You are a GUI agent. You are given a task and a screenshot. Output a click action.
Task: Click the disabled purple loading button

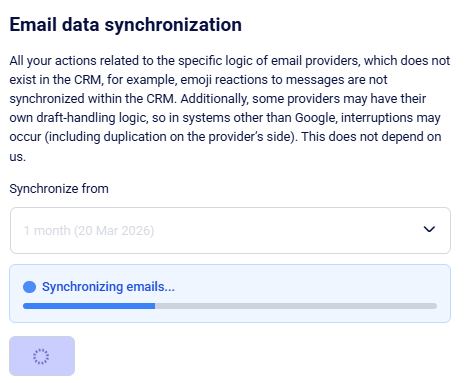click(x=42, y=356)
